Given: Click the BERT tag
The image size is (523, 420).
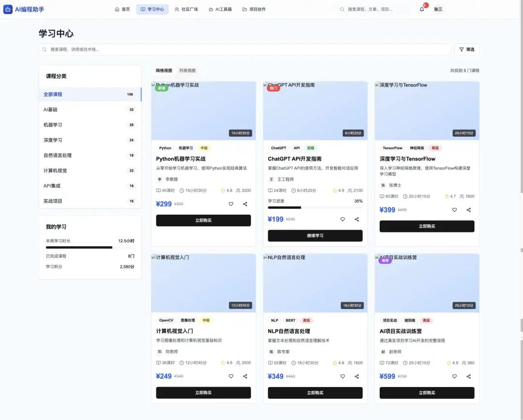Looking at the screenshot, I should pyautogui.click(x=291, y=320).
